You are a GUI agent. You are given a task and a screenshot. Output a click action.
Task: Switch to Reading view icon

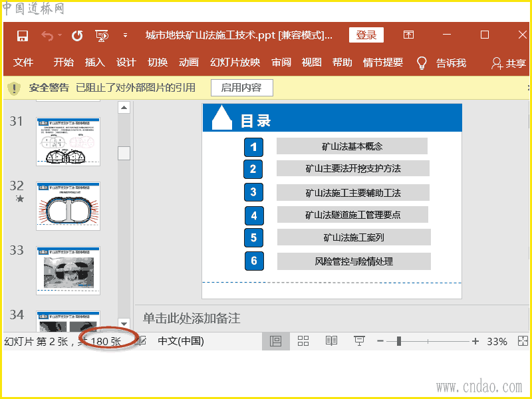(x=331, y=340)
